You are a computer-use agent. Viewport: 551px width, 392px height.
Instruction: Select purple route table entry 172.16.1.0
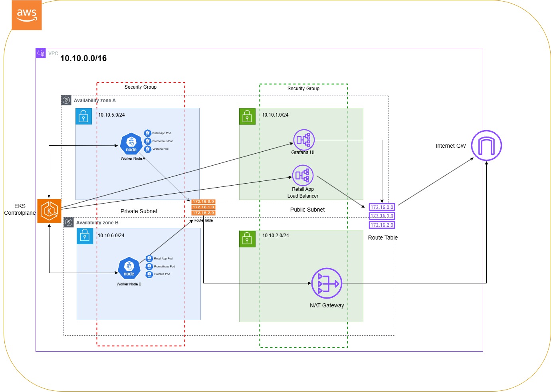382,216
